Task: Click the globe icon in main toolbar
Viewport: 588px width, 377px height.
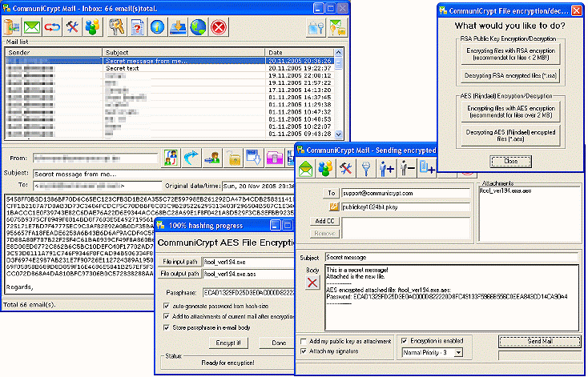Action: 197,27
